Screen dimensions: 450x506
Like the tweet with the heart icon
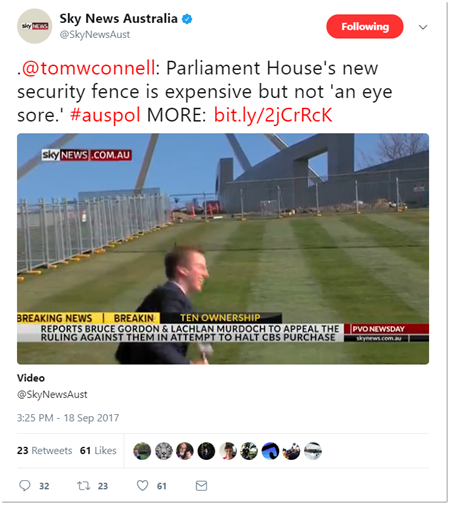click(143, 485)
